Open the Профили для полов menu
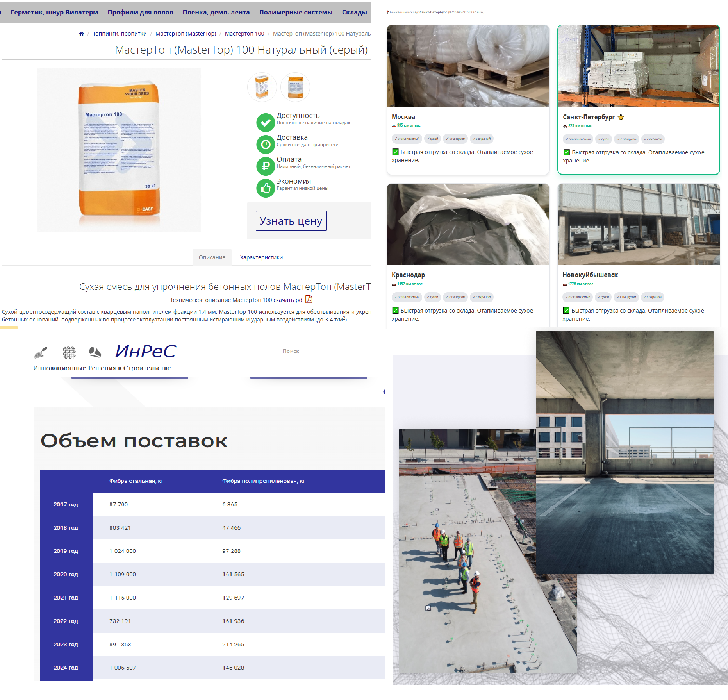Screen dimensions: 728x700 coord(141,12)
